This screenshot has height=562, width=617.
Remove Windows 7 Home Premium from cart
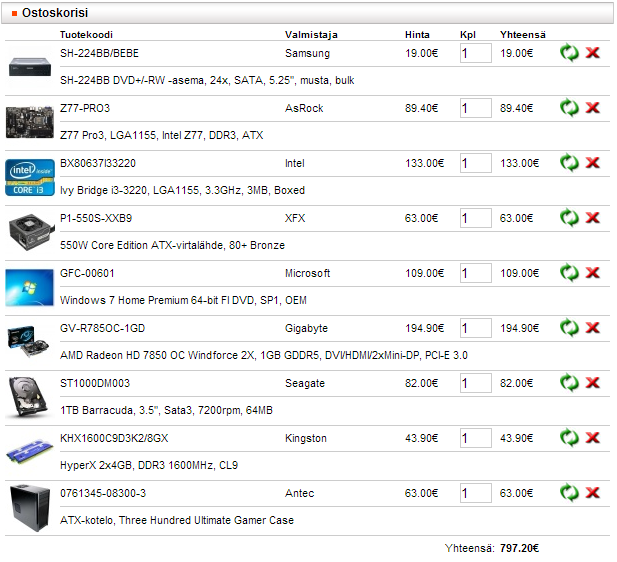593,273
